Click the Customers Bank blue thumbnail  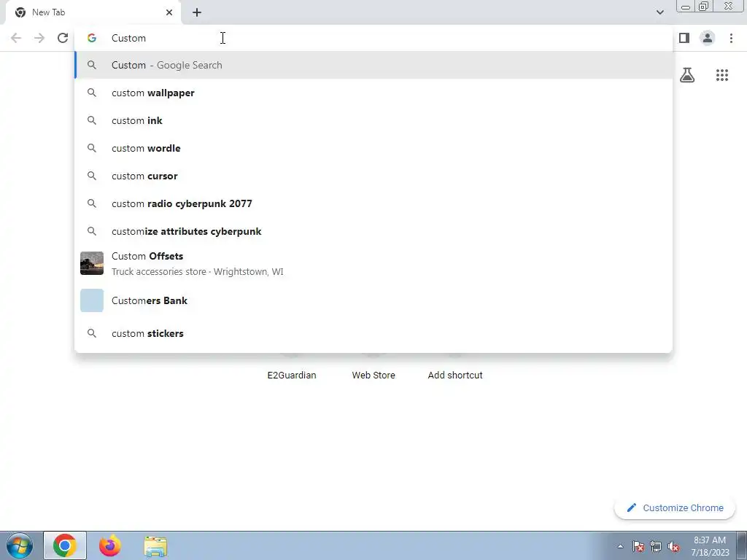click(x=92, y=300)
